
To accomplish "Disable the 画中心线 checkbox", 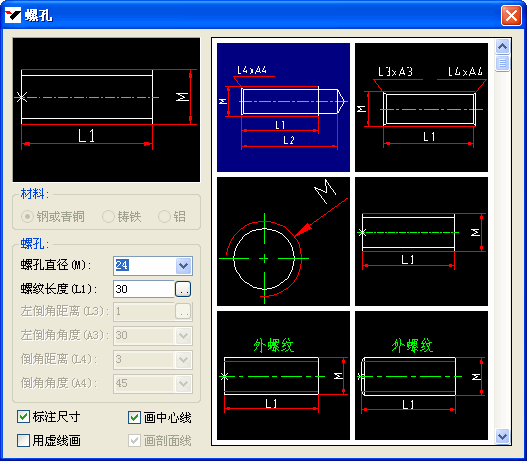I will pos(134,417).
